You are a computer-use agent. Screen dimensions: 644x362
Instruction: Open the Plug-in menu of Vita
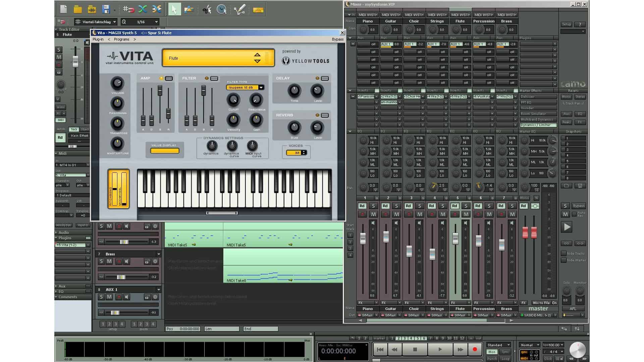98,39
